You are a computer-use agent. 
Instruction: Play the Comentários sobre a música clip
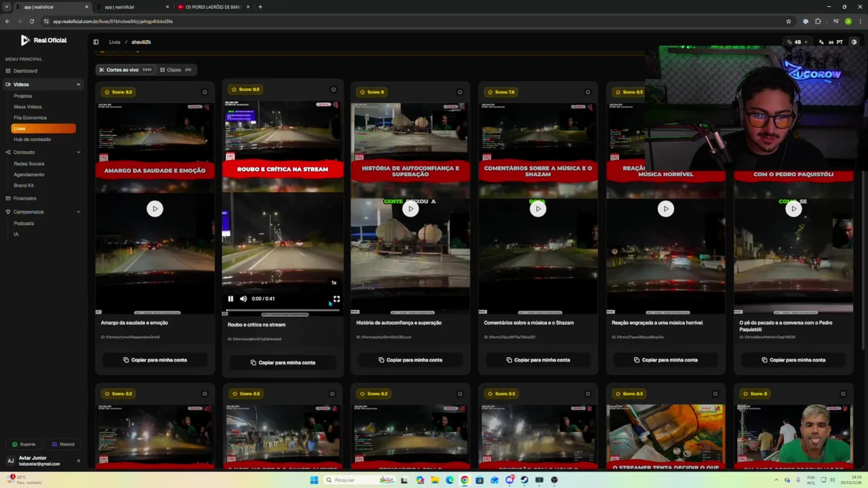point(538,209)
